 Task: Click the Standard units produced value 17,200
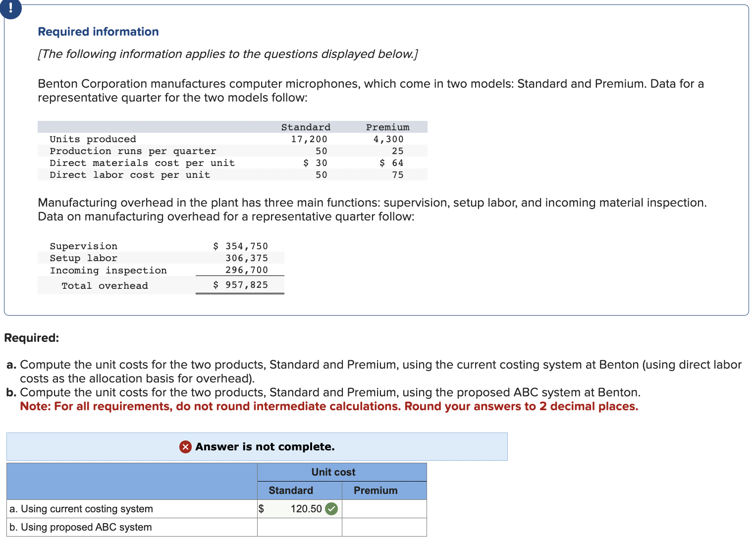(309, 139)
